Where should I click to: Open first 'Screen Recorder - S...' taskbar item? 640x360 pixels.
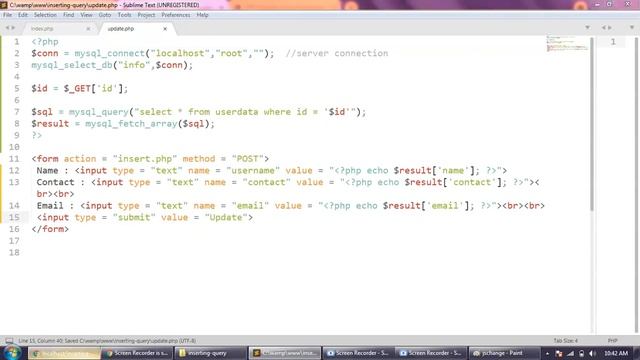point(358,353)
